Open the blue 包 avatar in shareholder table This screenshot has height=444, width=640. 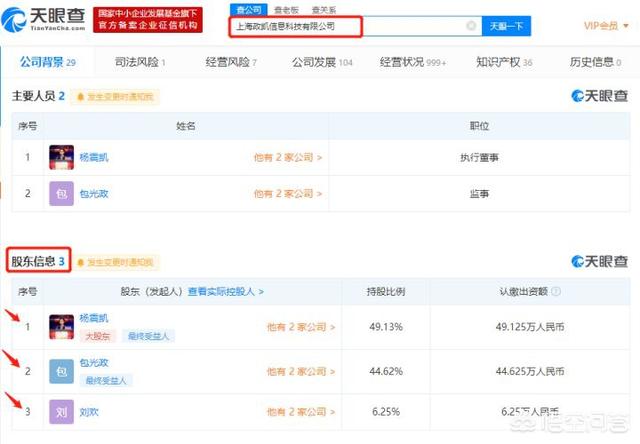[x=62, y=371]
